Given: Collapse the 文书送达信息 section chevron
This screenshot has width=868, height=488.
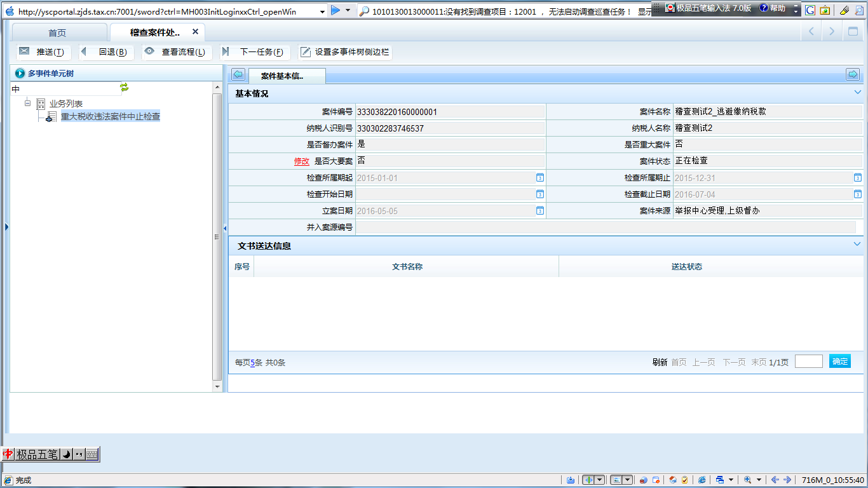Looking at the screenshot, I should pos(858,244).
